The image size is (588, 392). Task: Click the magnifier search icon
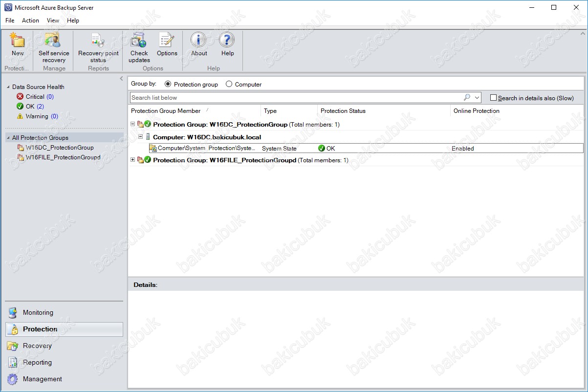(x=467, y=97)
